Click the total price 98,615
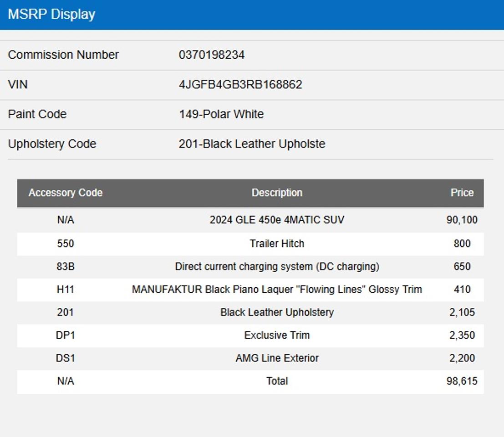Image resolution: width=504 pixels, height=437 pixels. click(x=462, y=381)
